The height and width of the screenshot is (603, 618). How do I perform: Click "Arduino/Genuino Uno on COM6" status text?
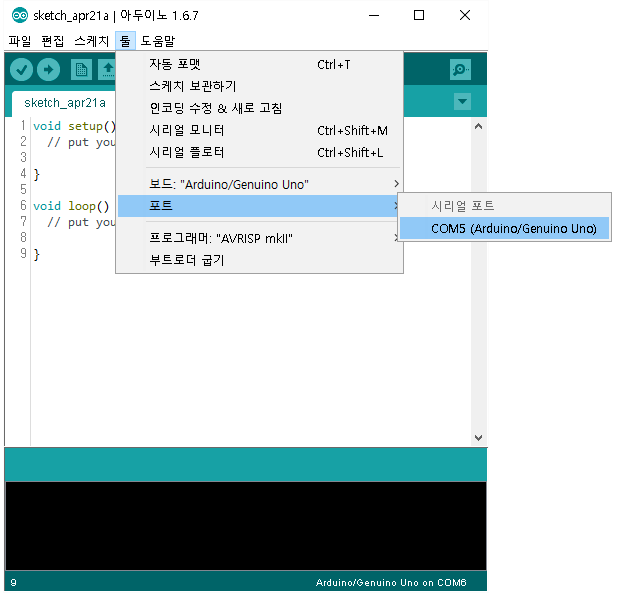pos(391,583)
